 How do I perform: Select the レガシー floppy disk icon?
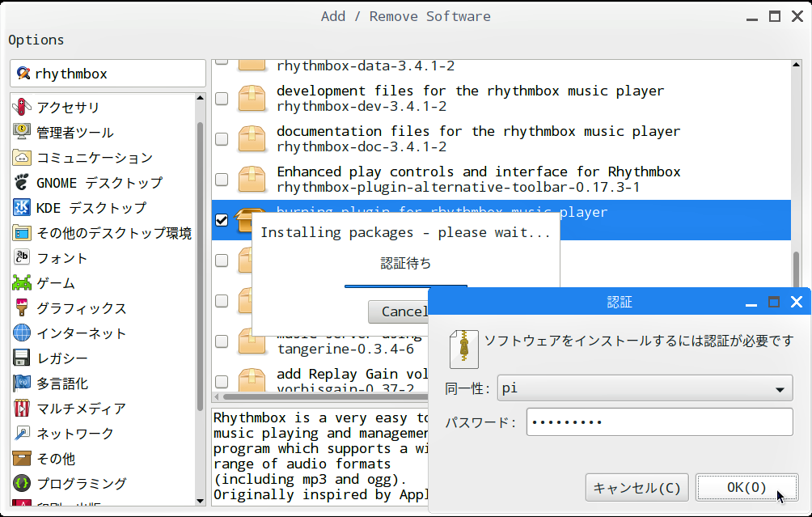(22, 358)
